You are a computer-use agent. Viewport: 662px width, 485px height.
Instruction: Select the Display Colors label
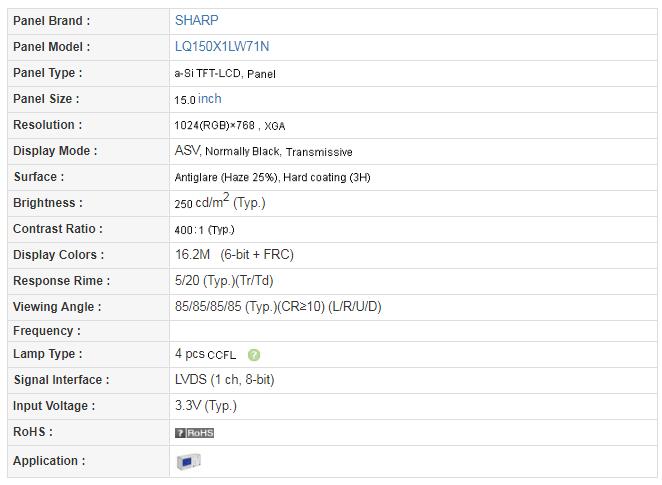(58, 255)
